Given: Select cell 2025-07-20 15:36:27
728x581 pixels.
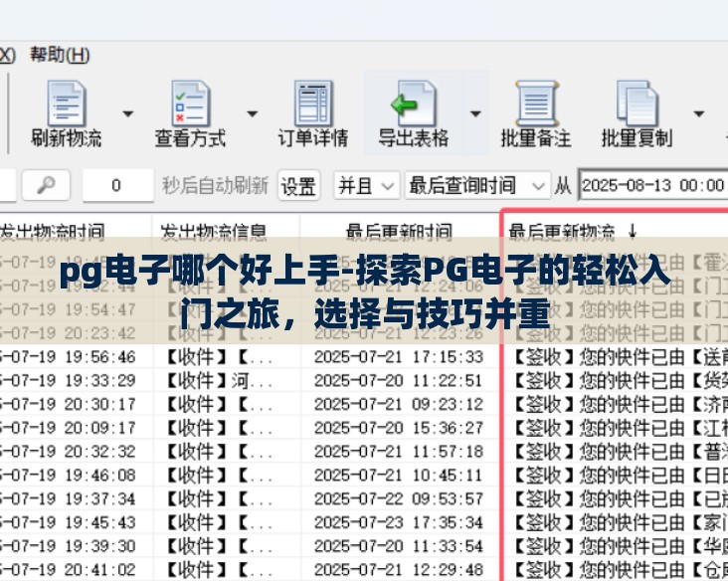Looking at the screenshot, I should [399, 428].
